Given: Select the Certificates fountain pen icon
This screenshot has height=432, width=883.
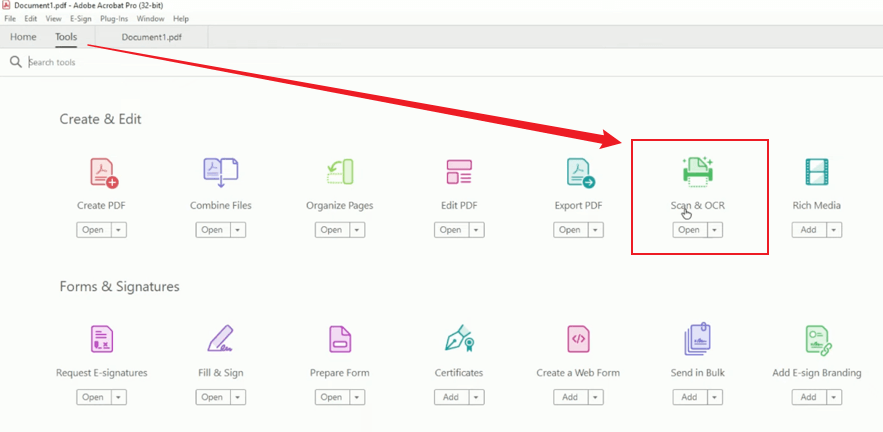Looking at the screenshot, I should 459,338.
